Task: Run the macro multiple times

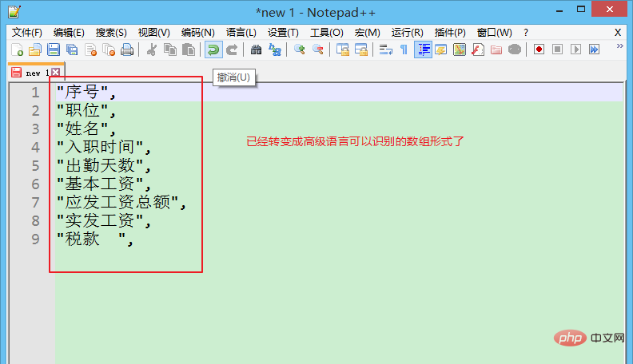Action: (x=595, y=49)
